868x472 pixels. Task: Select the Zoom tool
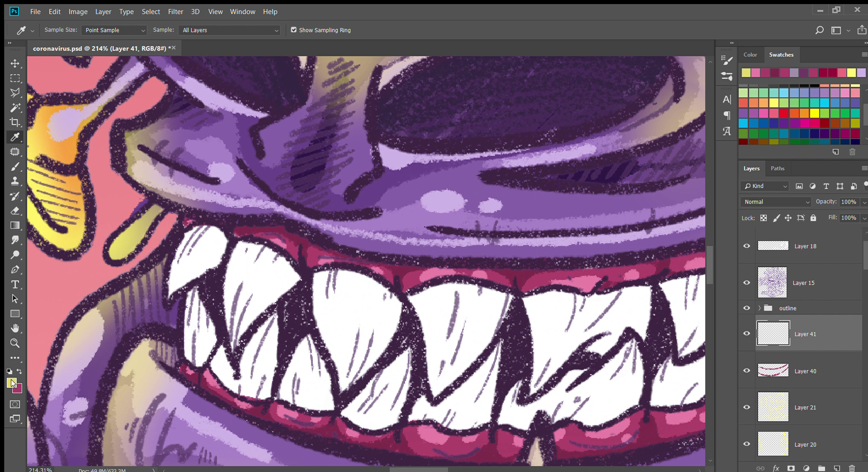click(15, 343)
